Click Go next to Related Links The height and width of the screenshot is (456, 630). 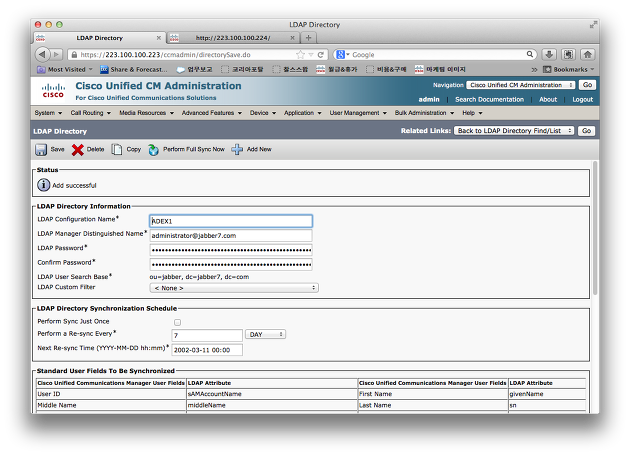pyautogui.click(x=586, y=131)
